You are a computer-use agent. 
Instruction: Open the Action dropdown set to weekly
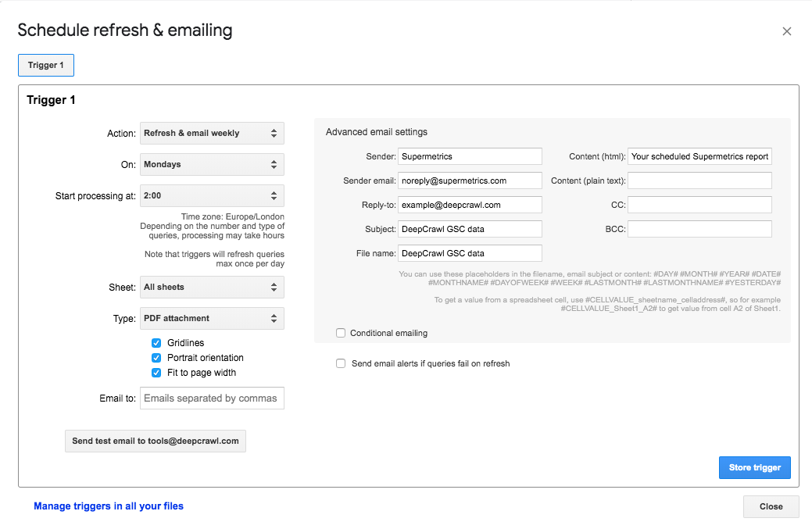pos(212,134)
